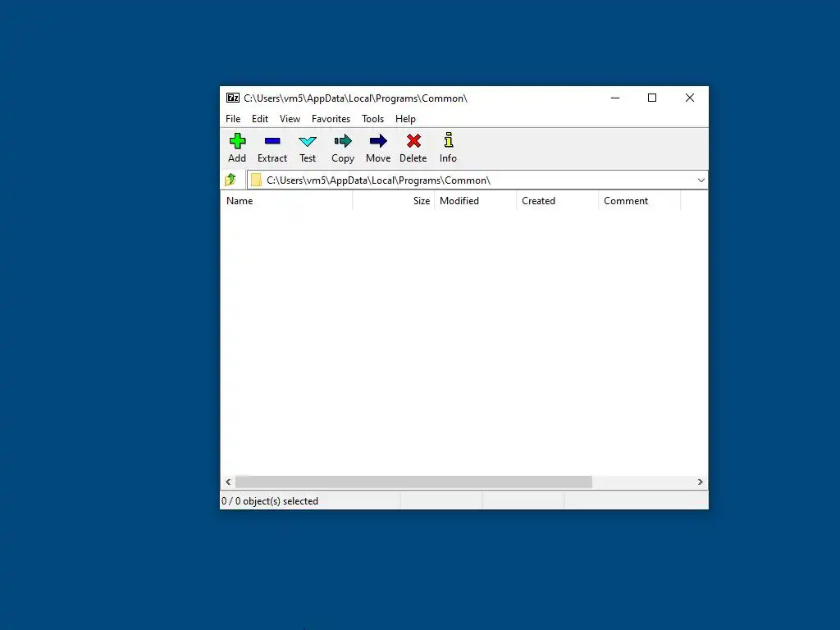The width and height of the screenshot is (840, 630).
Task: Open the Favorites menu
Action: (x=331, y=119)
